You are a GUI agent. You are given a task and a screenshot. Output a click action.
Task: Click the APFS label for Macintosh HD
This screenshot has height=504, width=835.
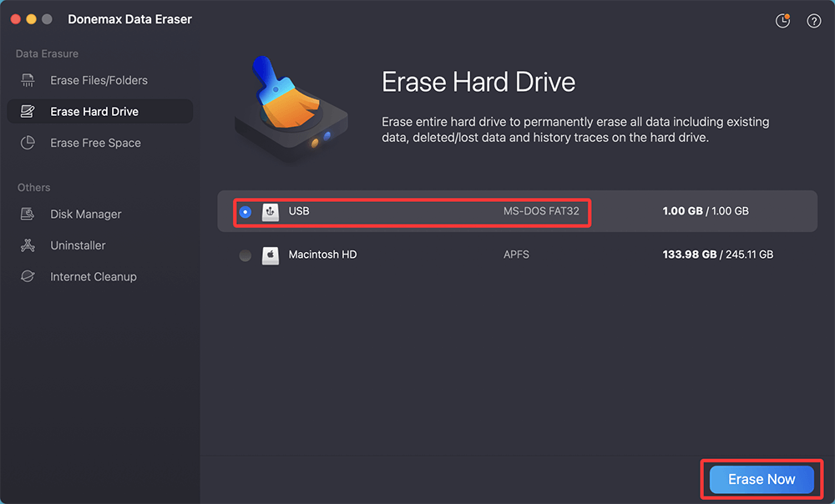point(516,255)
